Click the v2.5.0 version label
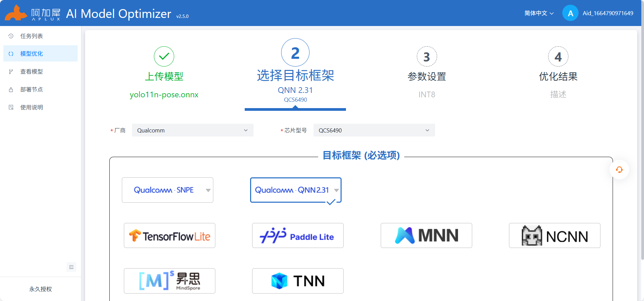Viewport: 644px width, 301px height. pos(182,16)
